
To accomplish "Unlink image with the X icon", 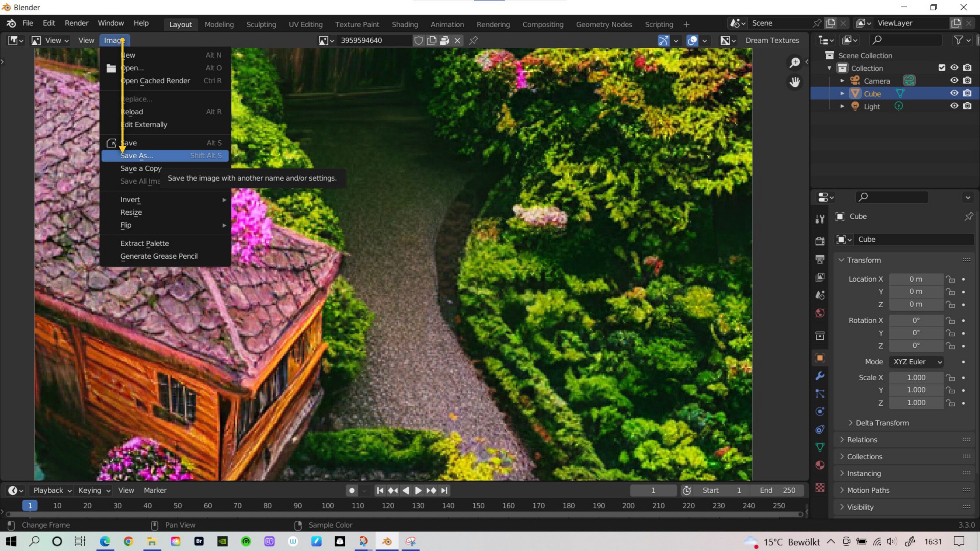I will point(457,40).
